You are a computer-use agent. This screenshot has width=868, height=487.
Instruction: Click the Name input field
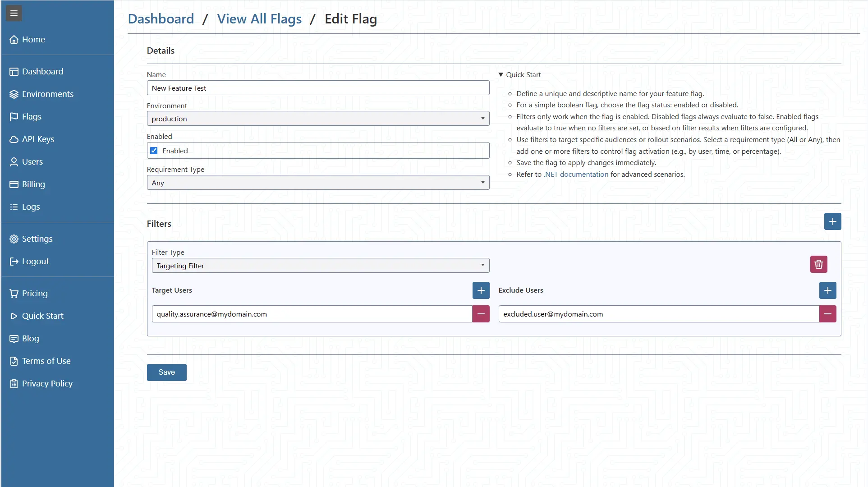318,88
